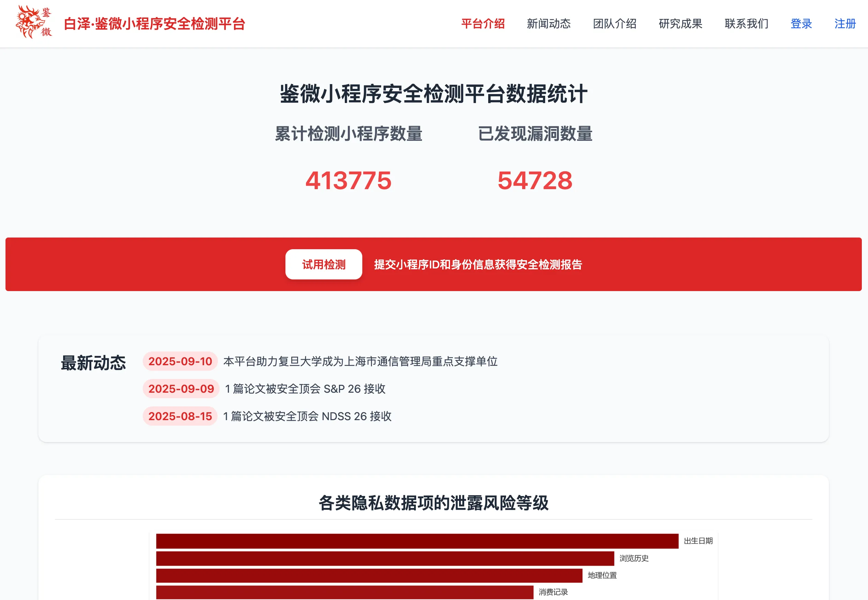
Task: Click the 2025-08-15 date badge
Action: tap(180, 416)
